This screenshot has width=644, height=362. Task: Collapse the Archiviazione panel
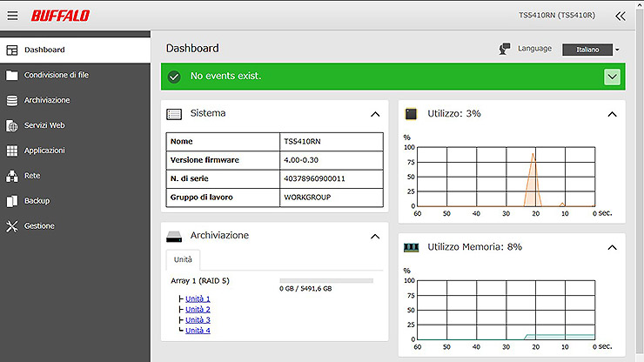point(375,236)
